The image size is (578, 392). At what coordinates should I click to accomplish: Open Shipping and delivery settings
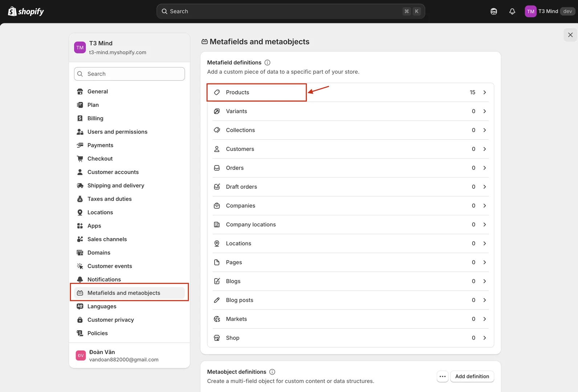click(129, 185)
